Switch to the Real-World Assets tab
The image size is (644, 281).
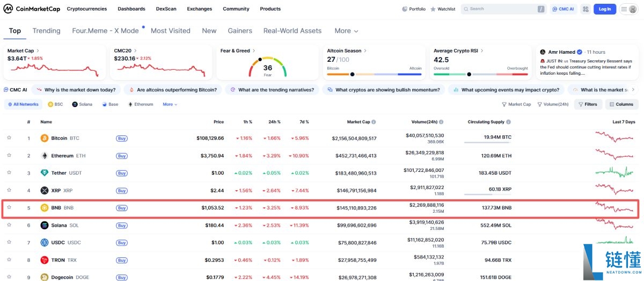coord(292,31)
